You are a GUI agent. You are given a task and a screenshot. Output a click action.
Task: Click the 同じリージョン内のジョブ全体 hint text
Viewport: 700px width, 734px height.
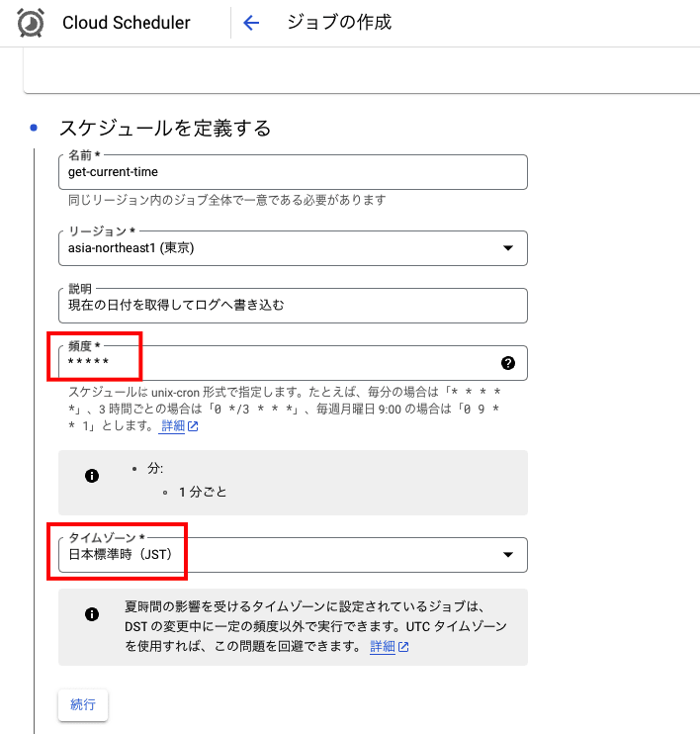(227, 200)
